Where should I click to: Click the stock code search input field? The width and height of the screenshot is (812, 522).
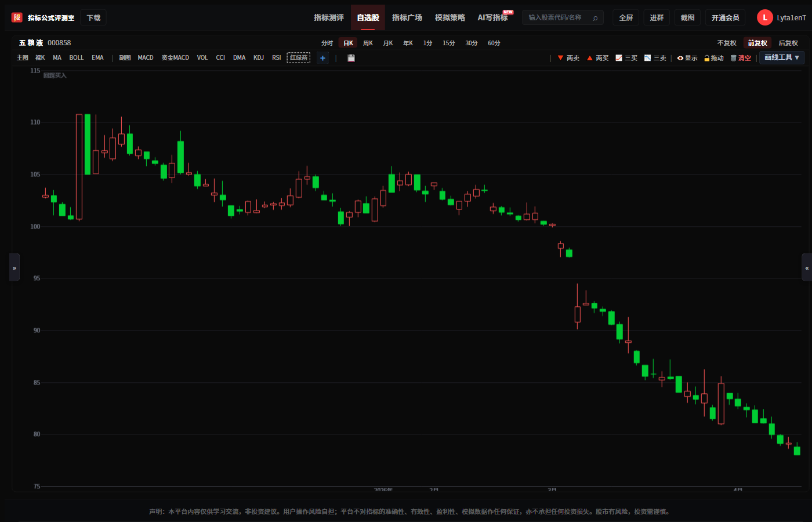coord(563,17)
